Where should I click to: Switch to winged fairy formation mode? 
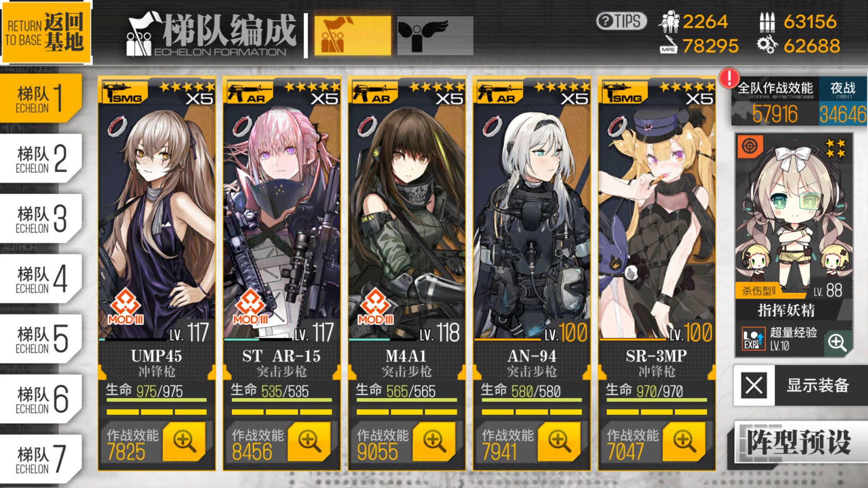pos(435,36)
